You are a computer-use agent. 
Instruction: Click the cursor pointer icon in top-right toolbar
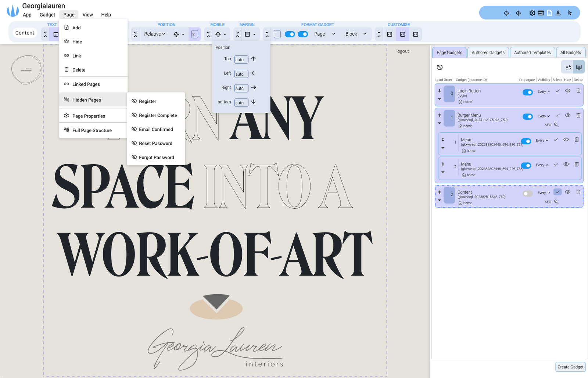pos(570,13)
